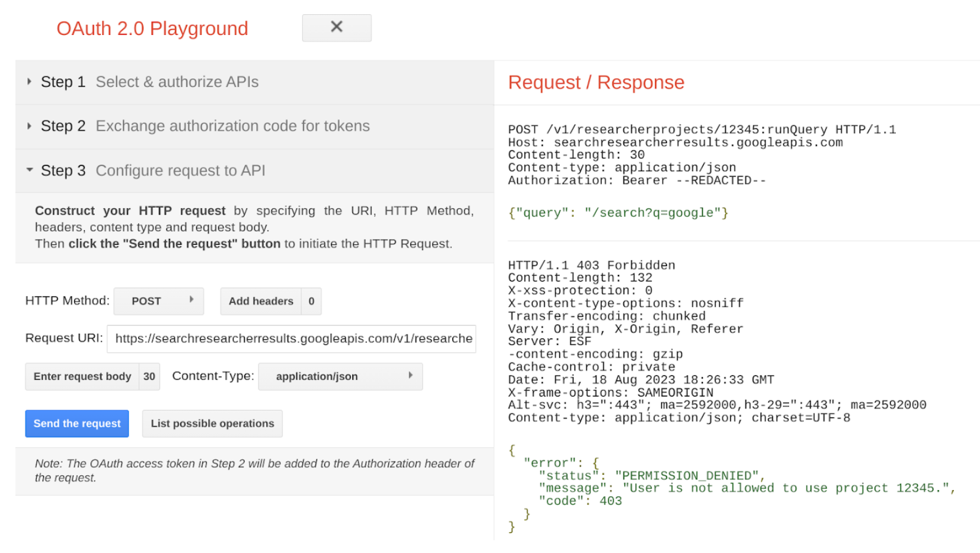Click List possible operations button

coord(212,424)
